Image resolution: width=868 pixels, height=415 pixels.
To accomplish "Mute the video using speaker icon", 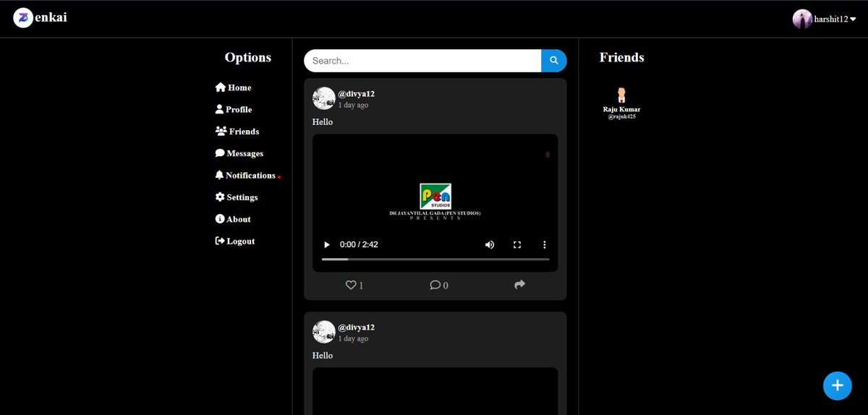I will tap(490, 244).
